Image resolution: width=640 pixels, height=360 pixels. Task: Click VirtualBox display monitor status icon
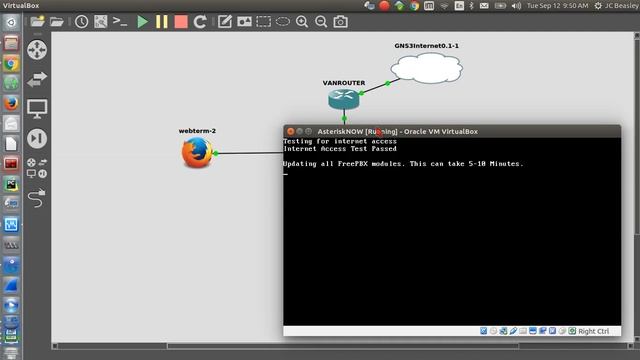533,331
